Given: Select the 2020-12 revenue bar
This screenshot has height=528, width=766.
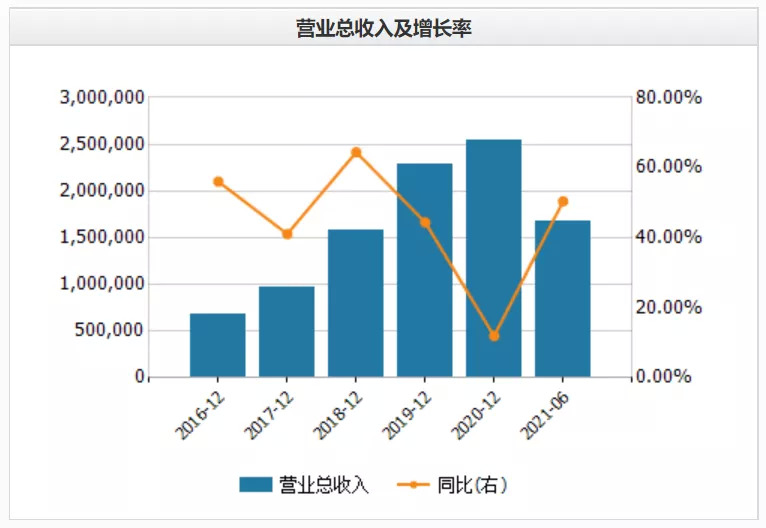Looking at the screenshot, I should [494, 258].
